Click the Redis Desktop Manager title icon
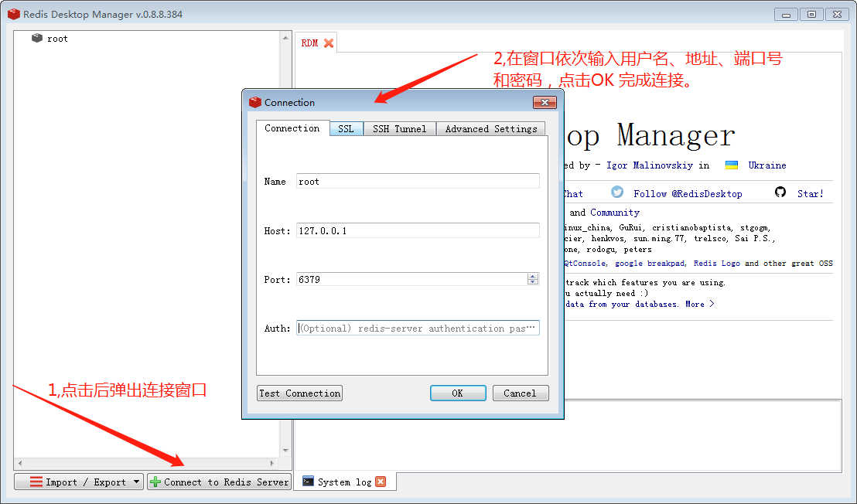 tap(14, 14)
